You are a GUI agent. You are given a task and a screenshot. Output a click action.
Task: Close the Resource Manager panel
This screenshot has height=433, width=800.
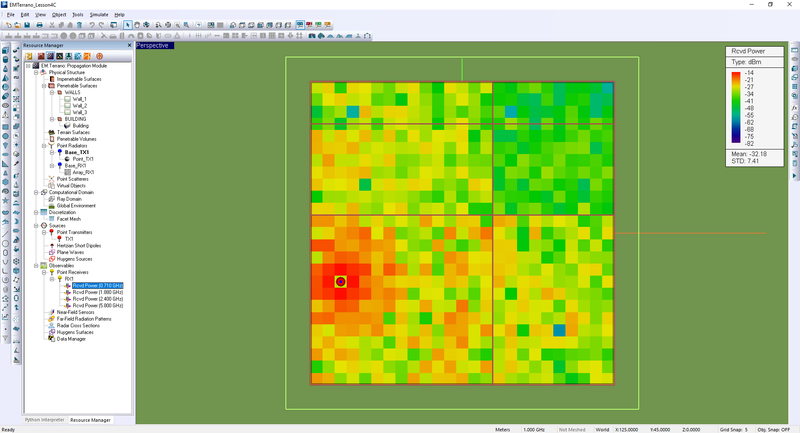(127, 46)
